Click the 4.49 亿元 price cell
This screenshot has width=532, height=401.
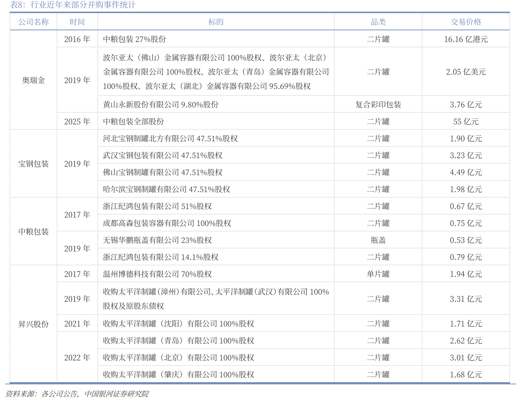[x=466, y=172]
